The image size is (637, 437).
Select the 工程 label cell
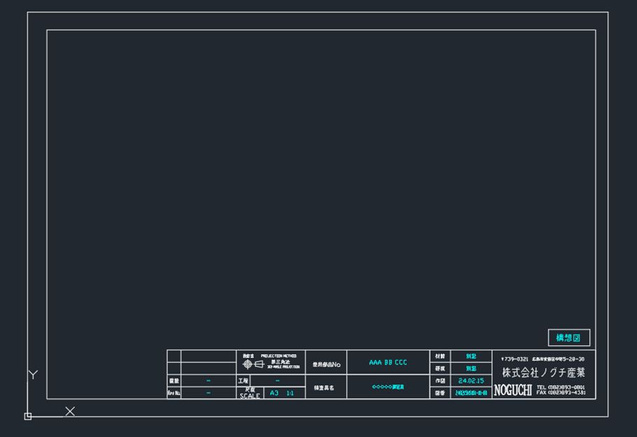click(x=243, y=381)
